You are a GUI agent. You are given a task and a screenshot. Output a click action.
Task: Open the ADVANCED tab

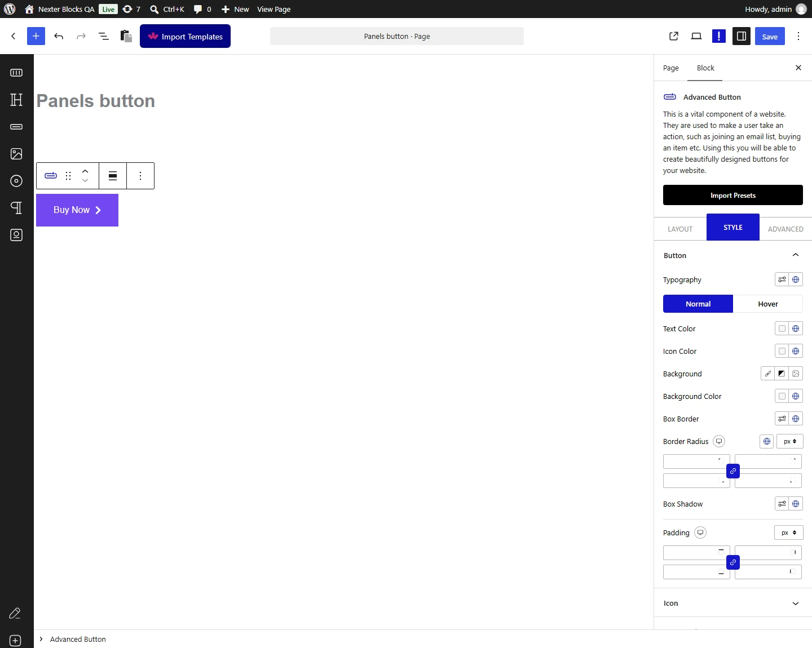pos(785,229)
